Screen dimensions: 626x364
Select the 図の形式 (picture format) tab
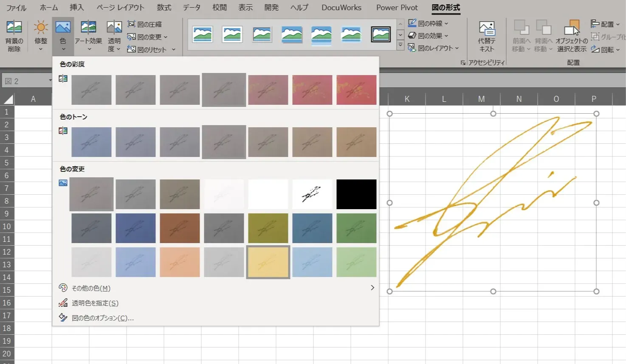click(x=446, y=8)
